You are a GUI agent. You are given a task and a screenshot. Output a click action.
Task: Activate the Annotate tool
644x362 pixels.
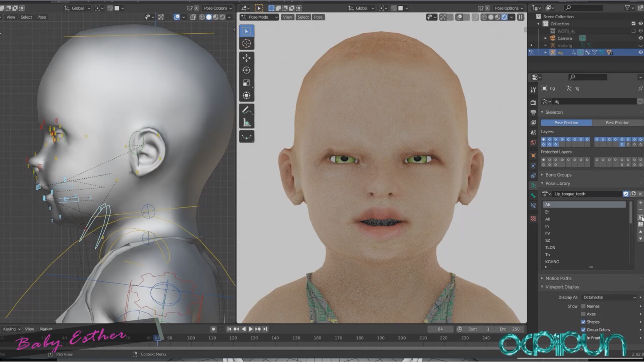point(247,110)
